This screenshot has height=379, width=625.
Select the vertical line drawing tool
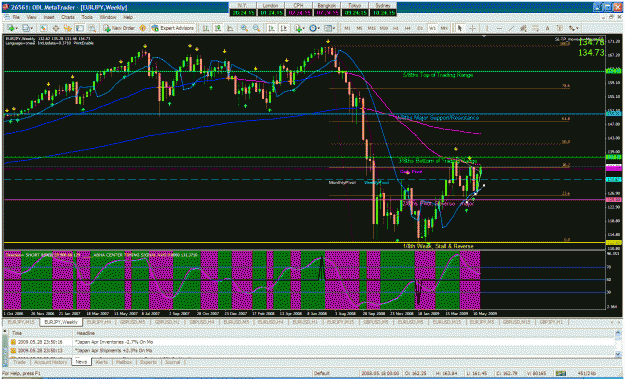tap(487, 28)
